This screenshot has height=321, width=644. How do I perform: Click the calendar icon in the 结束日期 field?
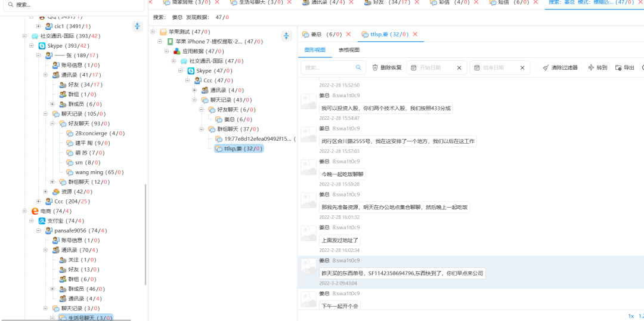477,67
